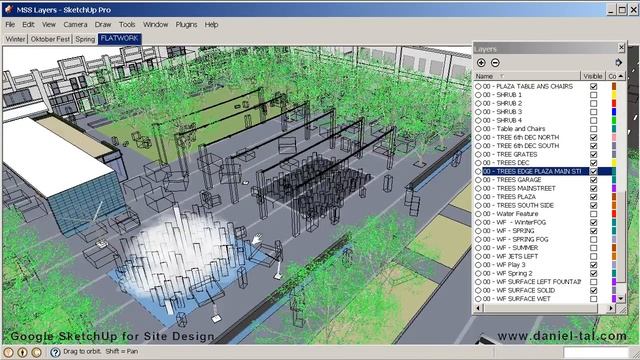This screenshot has width=640, height=360.
Task: Show the SHRUB 4 layer
Action: (x=593, y=120)
